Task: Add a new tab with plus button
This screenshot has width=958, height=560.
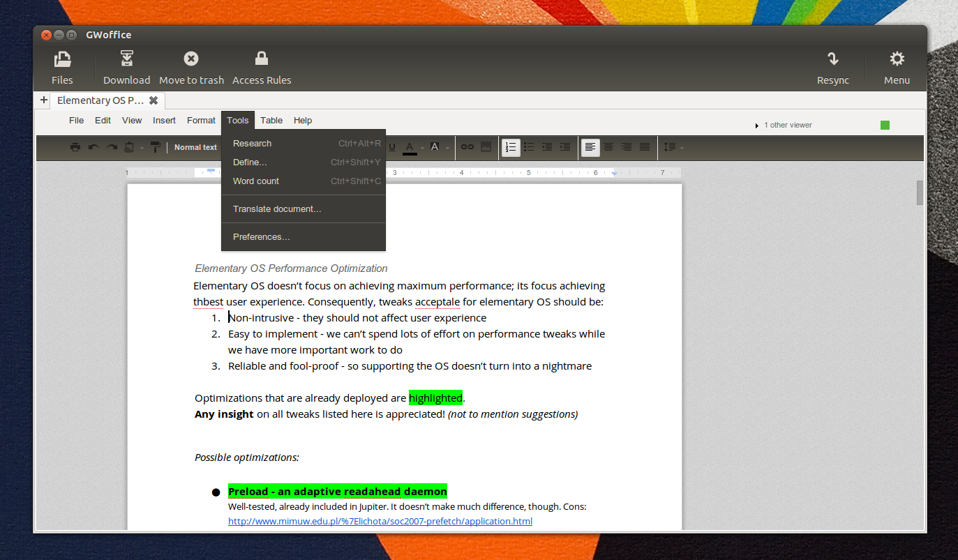Action: (44, 100)
